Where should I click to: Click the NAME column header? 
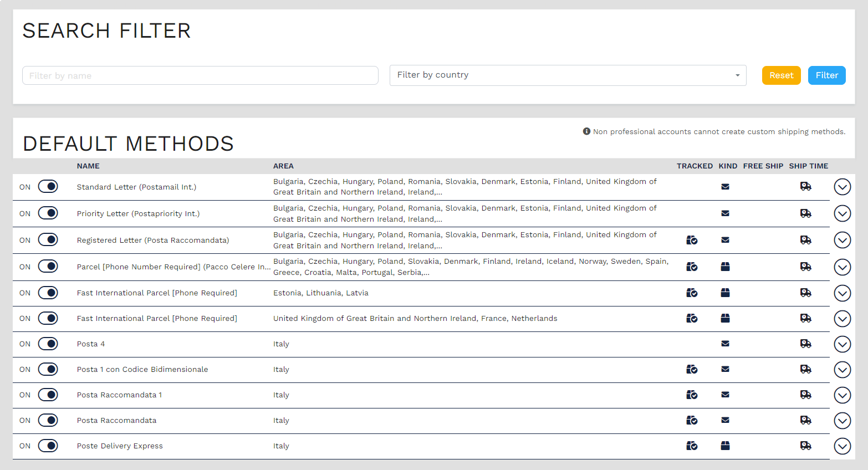pyautogui.click(x=88, y=166)
